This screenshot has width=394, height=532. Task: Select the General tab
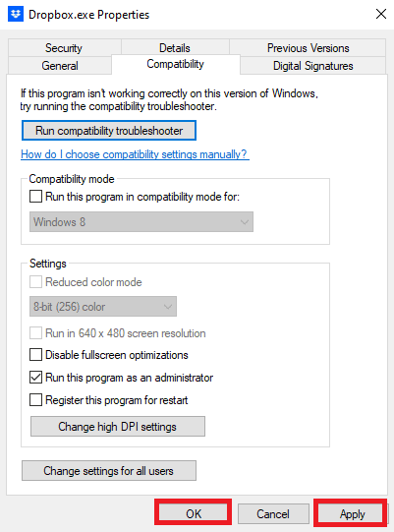(x=60, y=66)
